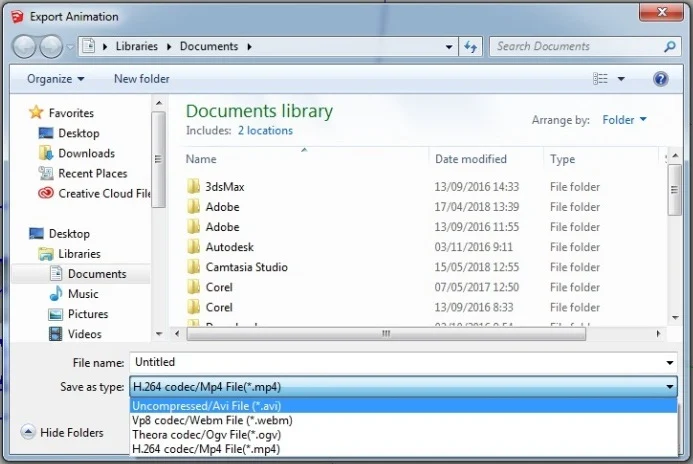Click the refresh icon beside address bar
Image resolution: width=693 pixels, height=464 pixels.
click(471, 46)
